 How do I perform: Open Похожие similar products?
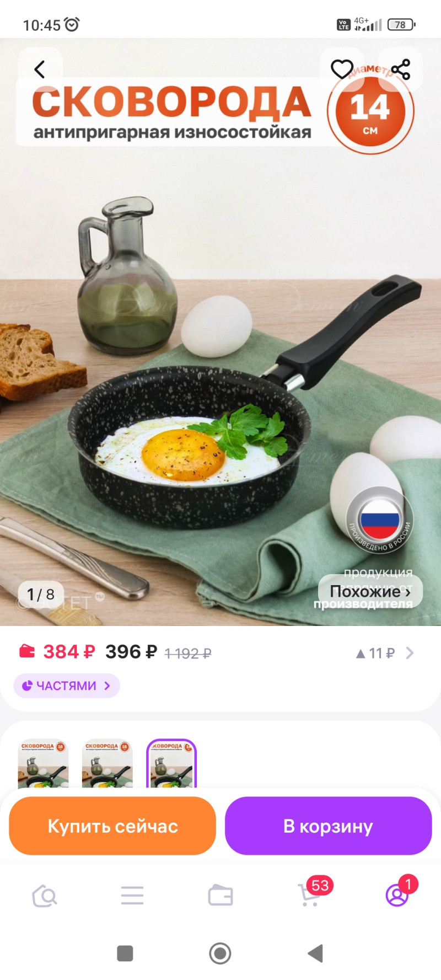pyautogui.click(x=370, y=592)
